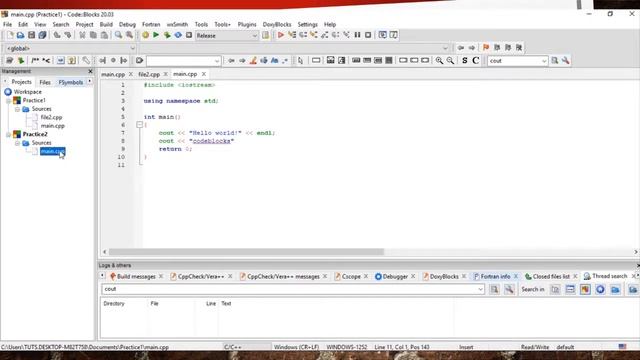Zoom in with the plus magnifier icon
The image size is (640, 360).
tap(439, 60)
